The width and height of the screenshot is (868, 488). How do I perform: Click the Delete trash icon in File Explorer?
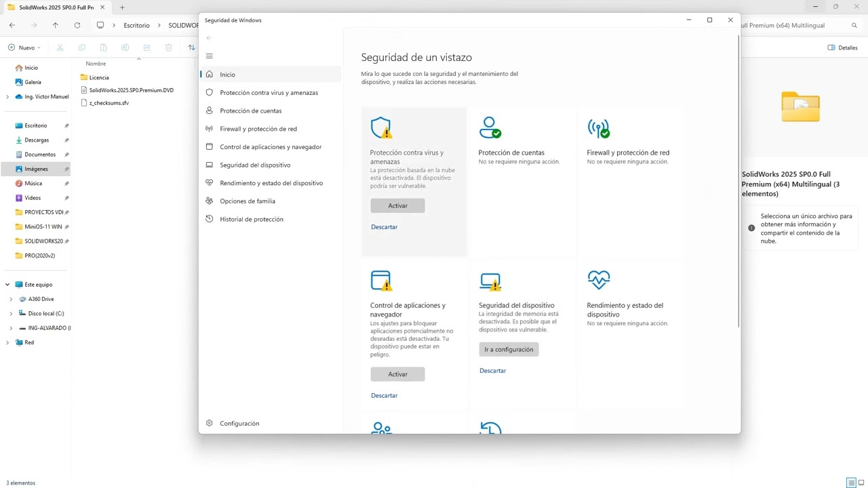coord(168,47)
